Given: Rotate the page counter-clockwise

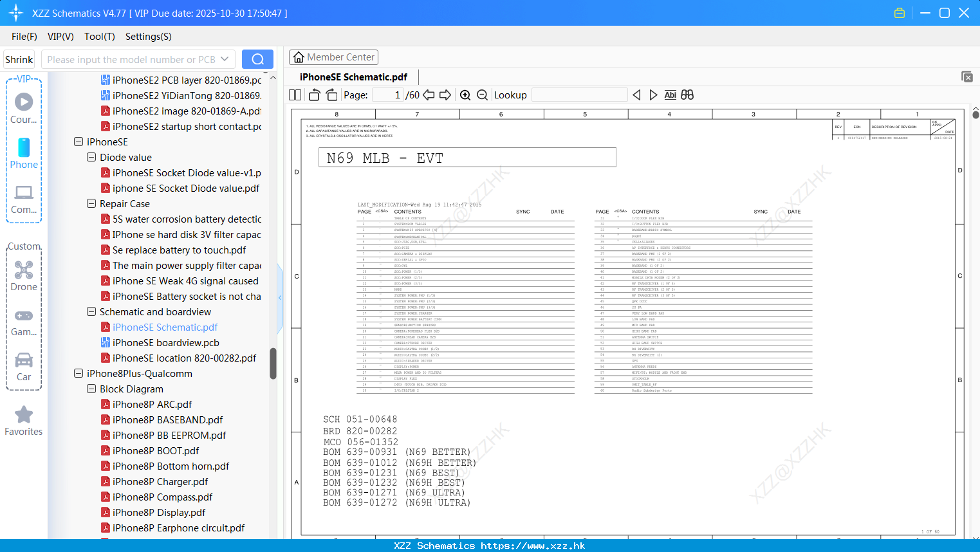Looking at the screenshot, I should point(314,95).
